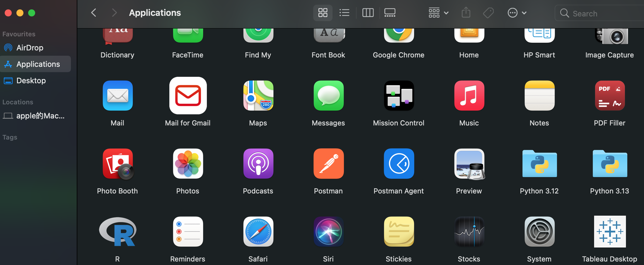
Task: Switch to list view
Action: pyautogui.click(x=344, y=13)
